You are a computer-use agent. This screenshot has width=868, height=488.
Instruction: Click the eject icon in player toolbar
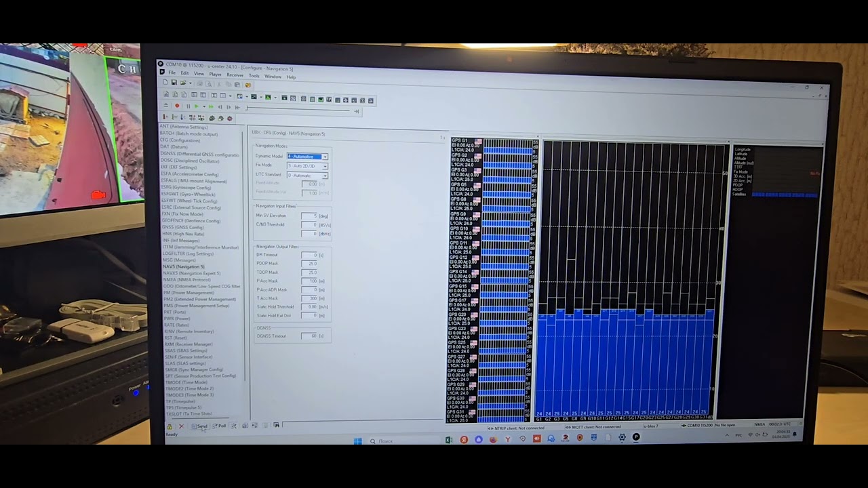(x=167, y=106)
